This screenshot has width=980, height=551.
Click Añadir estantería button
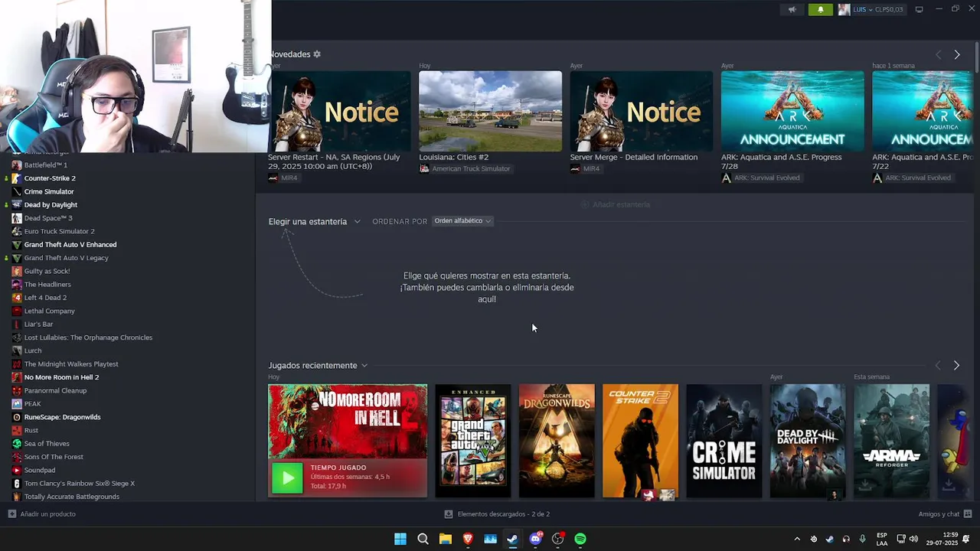[615, 204]
